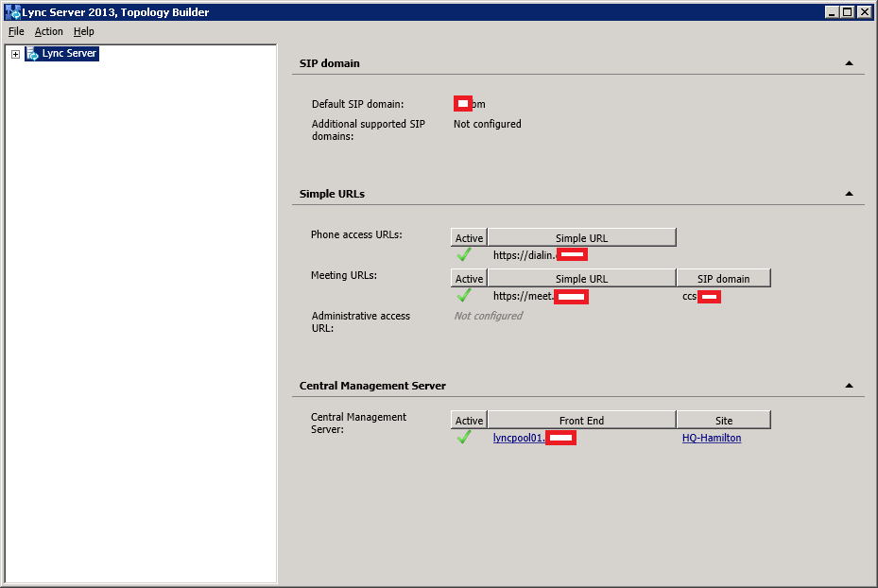Click the 'SIP domain' section heading
Viewport: 878px width, 588px height.
pyautogui.click(x=329, y=63)
